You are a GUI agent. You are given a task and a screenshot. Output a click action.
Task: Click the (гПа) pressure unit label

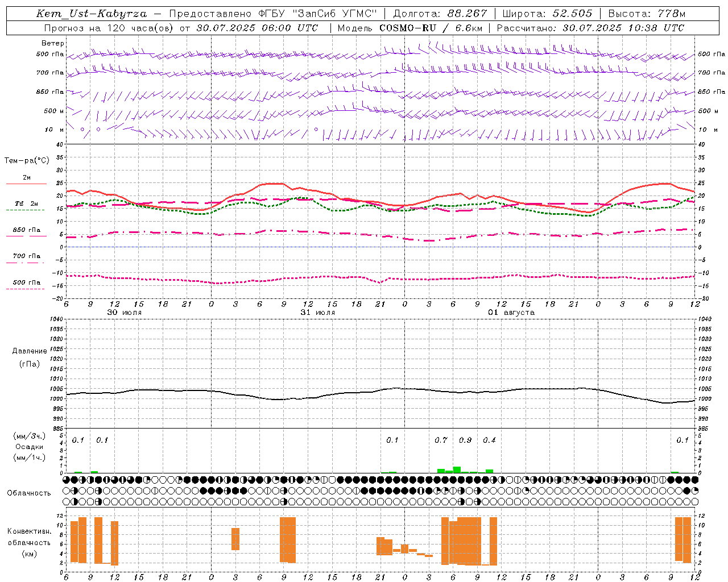(29, 364)
